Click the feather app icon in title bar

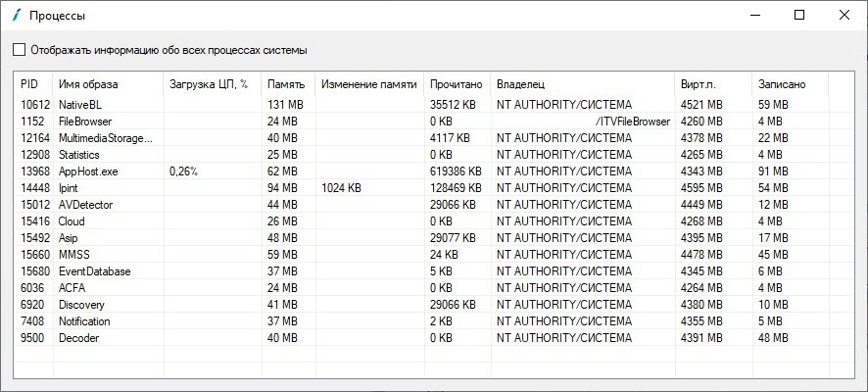click(x=16, y=16)
